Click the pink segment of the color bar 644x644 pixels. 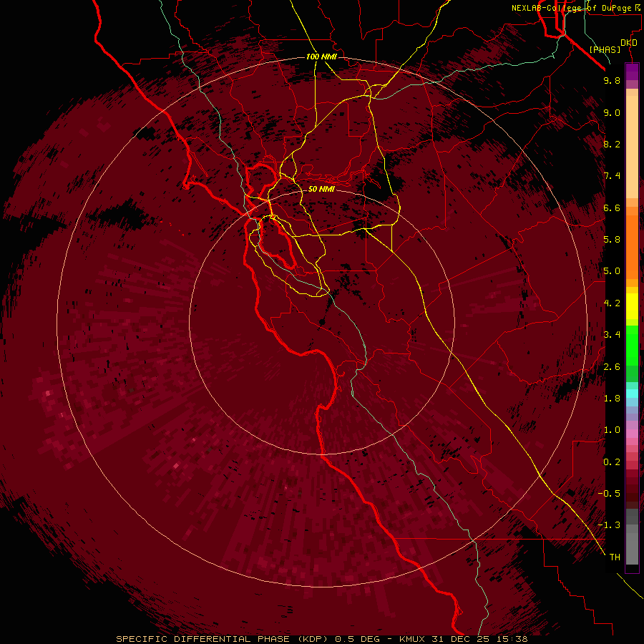pyautogui.click(x=632, y=434)
